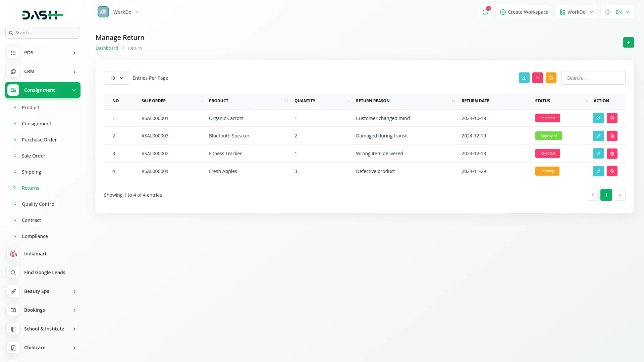
Task: Collapse the Consignment sidebar section
Action: pyautogui.click(x=43, y=90)
